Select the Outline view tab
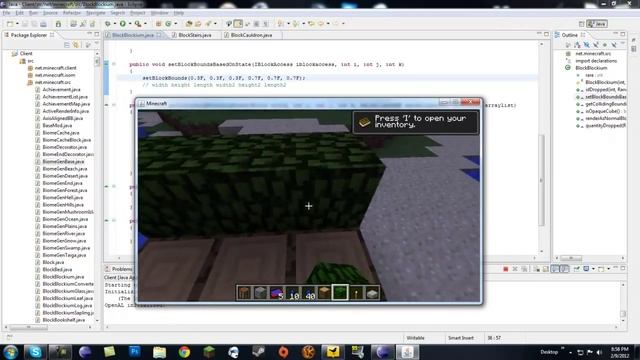Viewport: 640px width, 360px height. (x=569, y=35)
